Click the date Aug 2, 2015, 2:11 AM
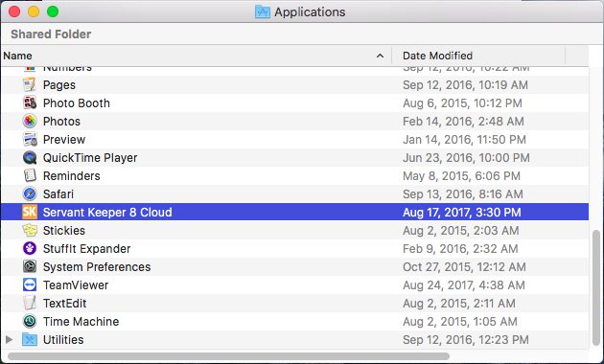The image size is (604, 364). (x=459, y=304)
